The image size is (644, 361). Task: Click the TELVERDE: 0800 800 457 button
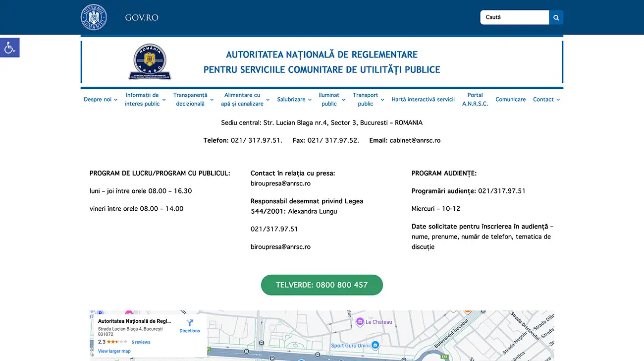tap(322, 285)
